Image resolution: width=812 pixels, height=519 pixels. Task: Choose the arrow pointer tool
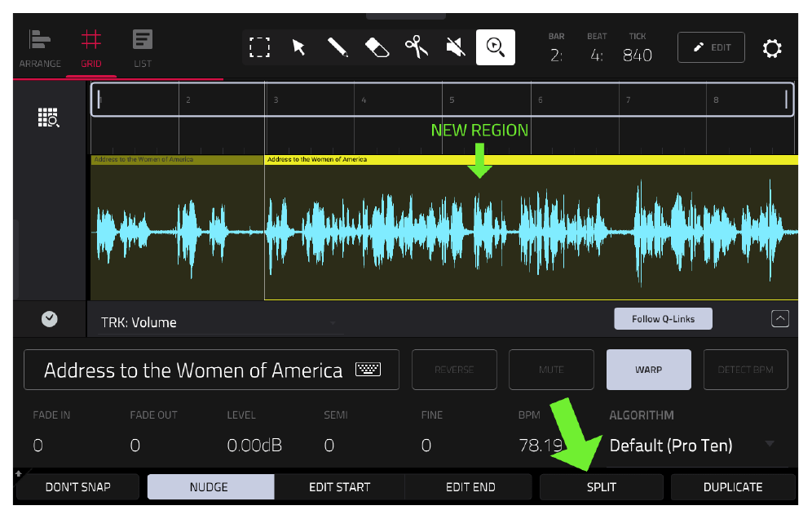pyautogui.click(x=299, y=47)
